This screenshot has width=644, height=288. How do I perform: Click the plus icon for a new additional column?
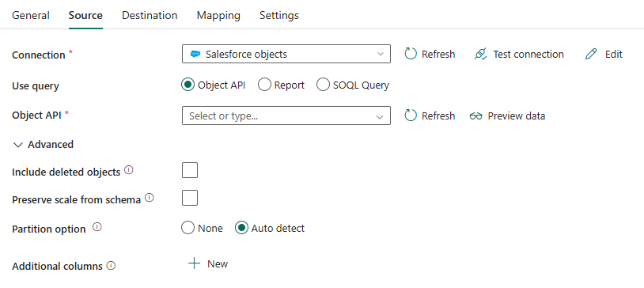tap(195, 263)
